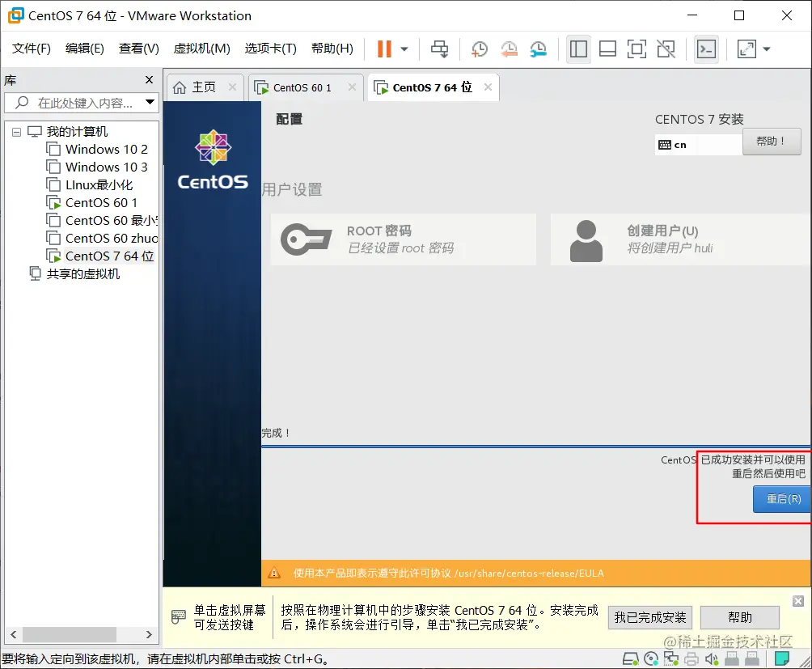The width and height of the screenshot is (812, 669).
Task: Open the library search filter dropdown arrow
Action: click(150, 102)
